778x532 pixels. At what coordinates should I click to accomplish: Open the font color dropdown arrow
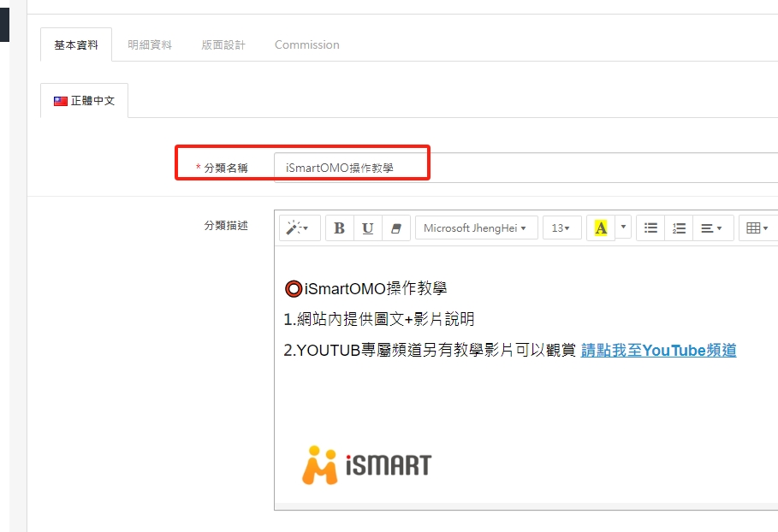click(623, 227)
